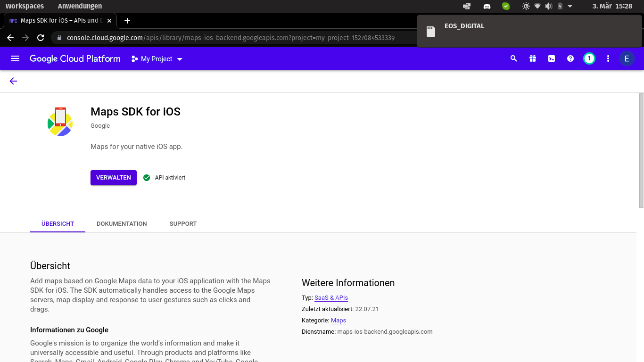Open the Maps category link
Viewport: 644px width, 362px height.
tap(339, 321)
